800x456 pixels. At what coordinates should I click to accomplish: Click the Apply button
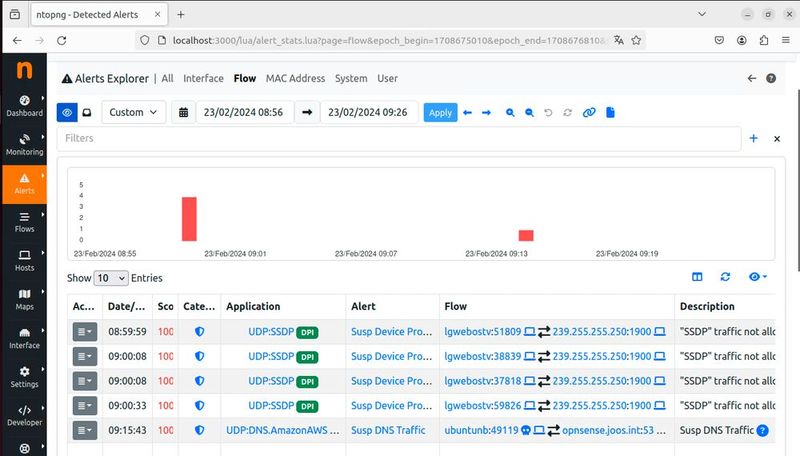tap(440, 113)
